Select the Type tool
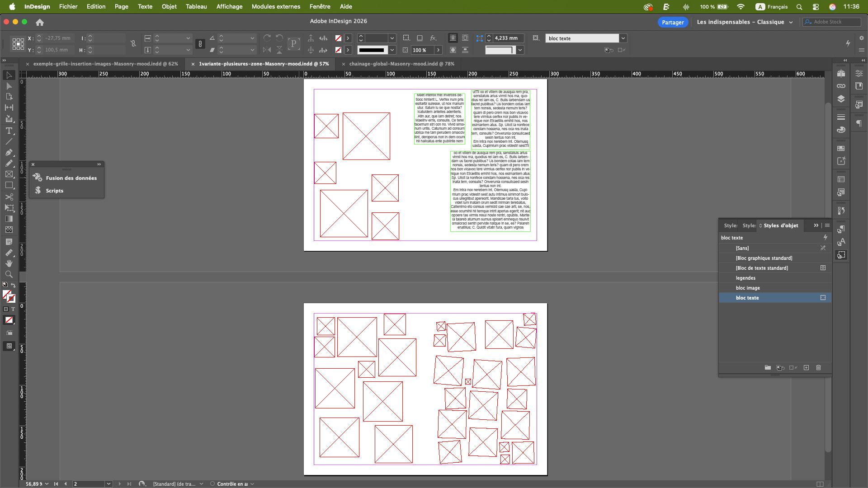The width and height of the screenshot is (868, 488). [9, 131]
